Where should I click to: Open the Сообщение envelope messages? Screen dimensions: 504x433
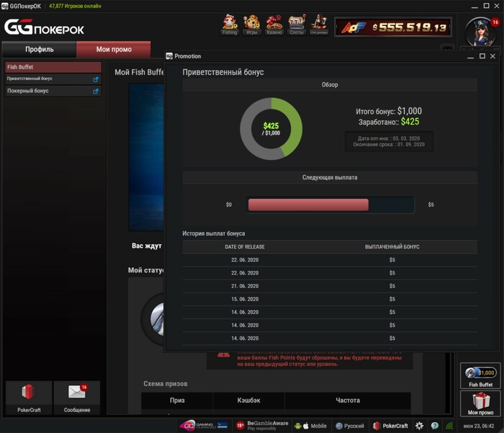point(77,398)
